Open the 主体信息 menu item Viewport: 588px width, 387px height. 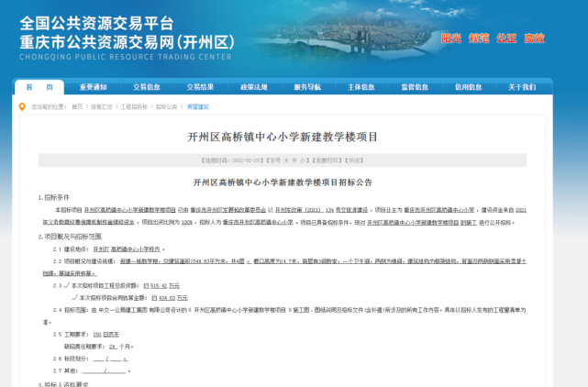[361, 87]
